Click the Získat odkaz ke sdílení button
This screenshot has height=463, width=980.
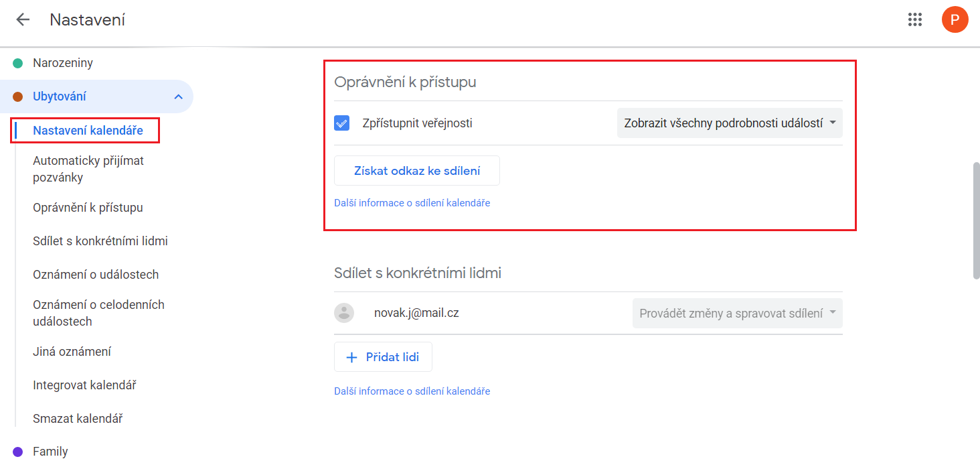pos(416,171)
